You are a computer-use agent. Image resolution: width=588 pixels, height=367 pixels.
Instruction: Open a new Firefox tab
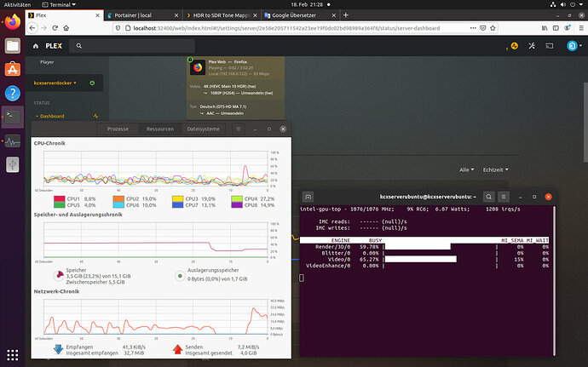point(346,15)
